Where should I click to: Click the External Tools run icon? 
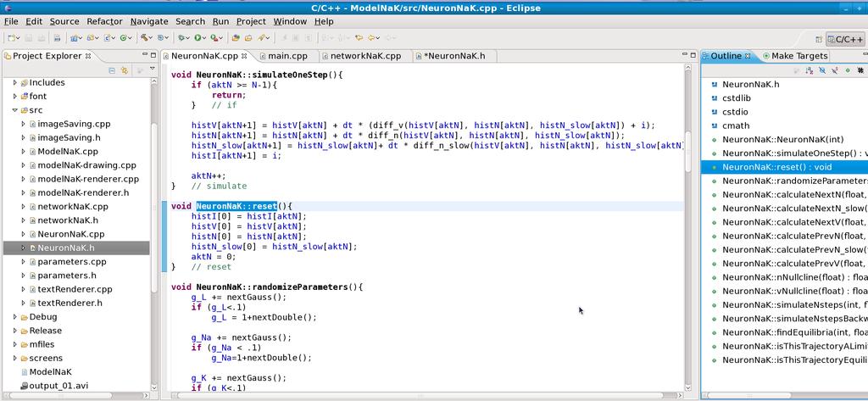click(214, 37)
